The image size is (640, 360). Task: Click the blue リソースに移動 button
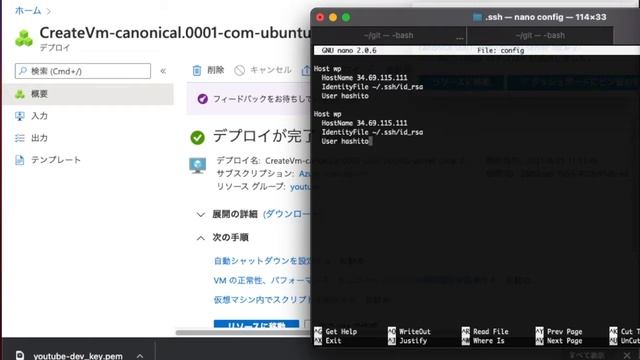[256, 324]
